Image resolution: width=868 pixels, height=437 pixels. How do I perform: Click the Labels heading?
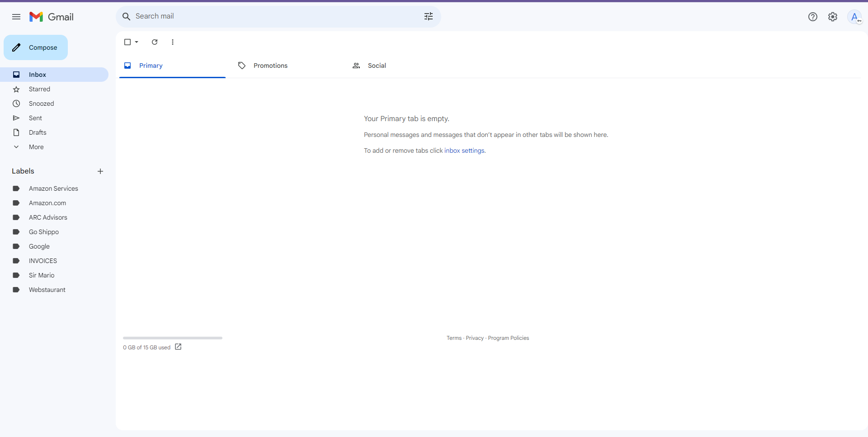pyautogui.click(x=23, y=171)
